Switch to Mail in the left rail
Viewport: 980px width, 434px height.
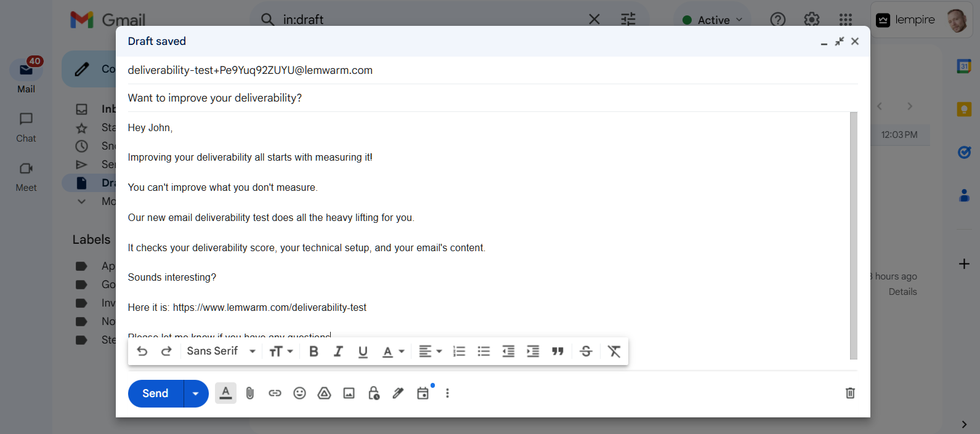point(26,77)
